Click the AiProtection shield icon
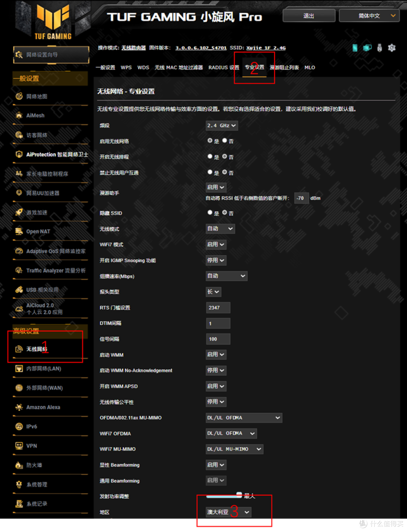Viewport: 407px width, 532px height. (19, 154)
